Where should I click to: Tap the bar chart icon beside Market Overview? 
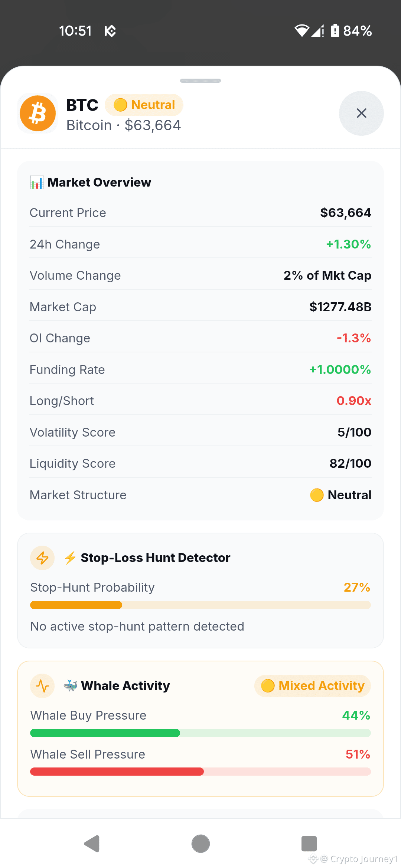coord(37,183)
